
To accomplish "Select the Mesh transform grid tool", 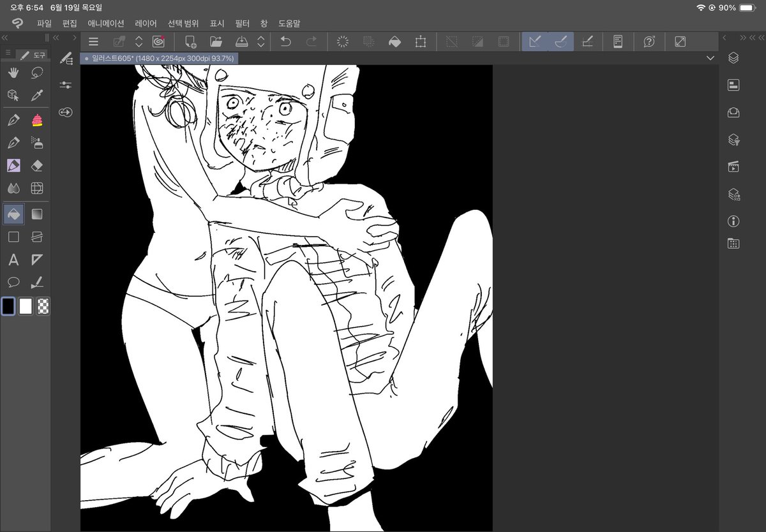I will [x=37, y=189].
